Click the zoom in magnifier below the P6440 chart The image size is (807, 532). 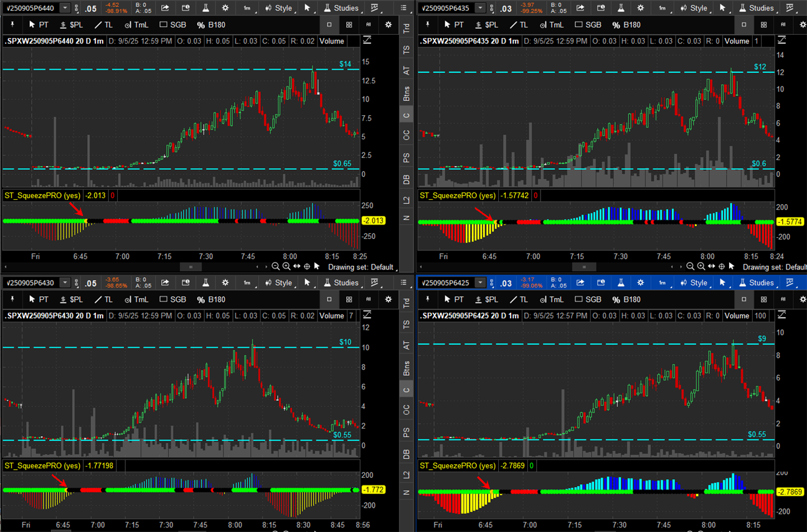pos(286,266)
